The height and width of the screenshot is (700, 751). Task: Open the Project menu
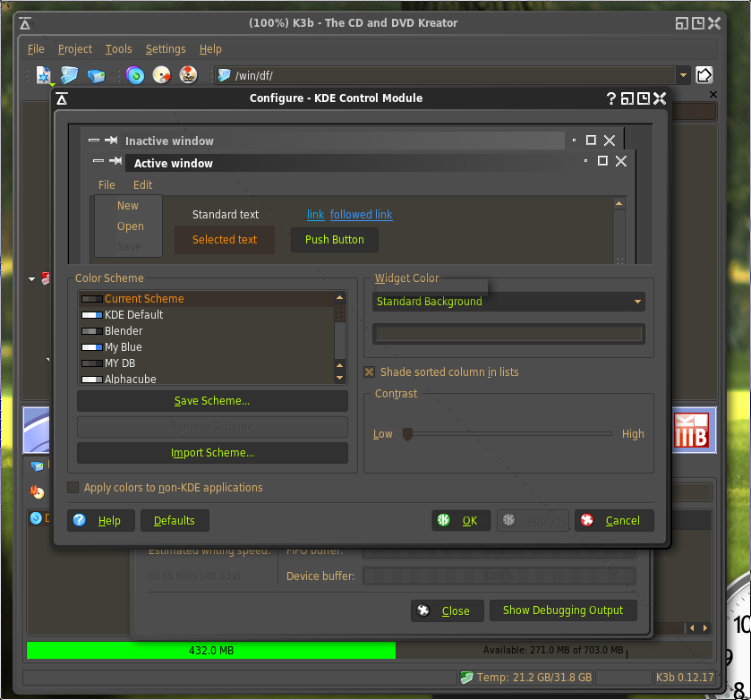[75, 49]
